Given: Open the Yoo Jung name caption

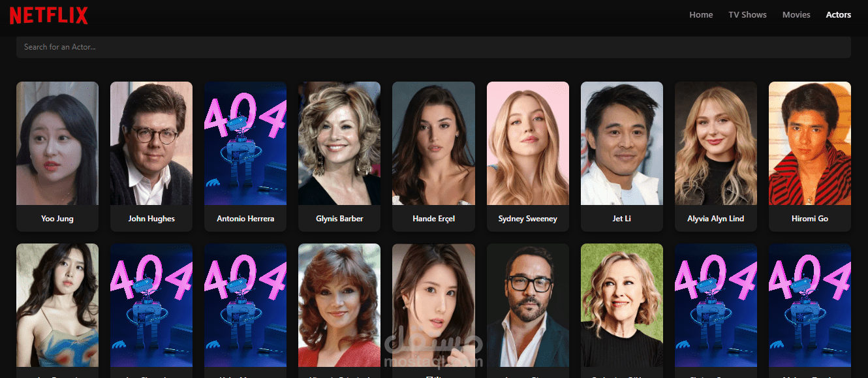Looking at the screenshot, I should click(x=57, y=219).
